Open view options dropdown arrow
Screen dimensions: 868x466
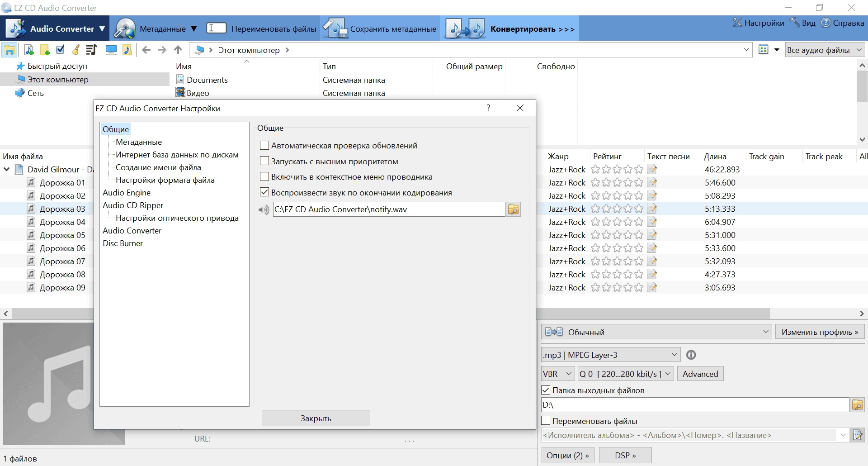coord(777,50)
